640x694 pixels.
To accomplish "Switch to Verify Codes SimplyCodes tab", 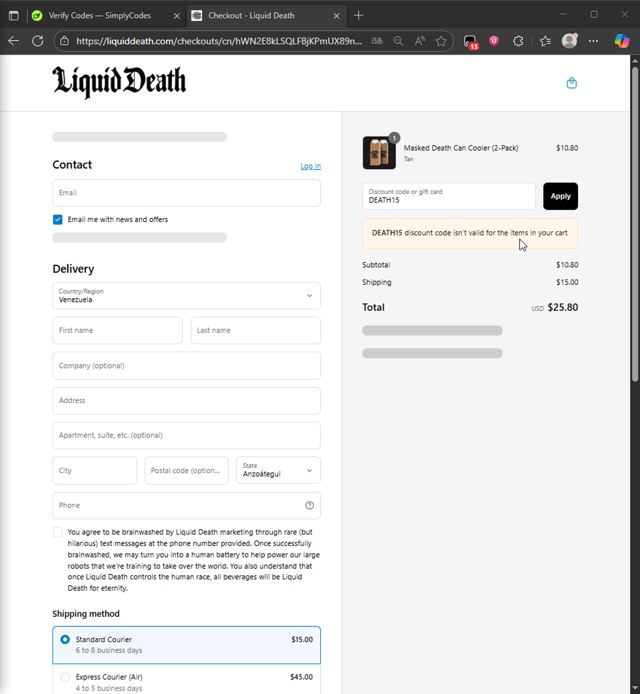I will pos(100,15).
